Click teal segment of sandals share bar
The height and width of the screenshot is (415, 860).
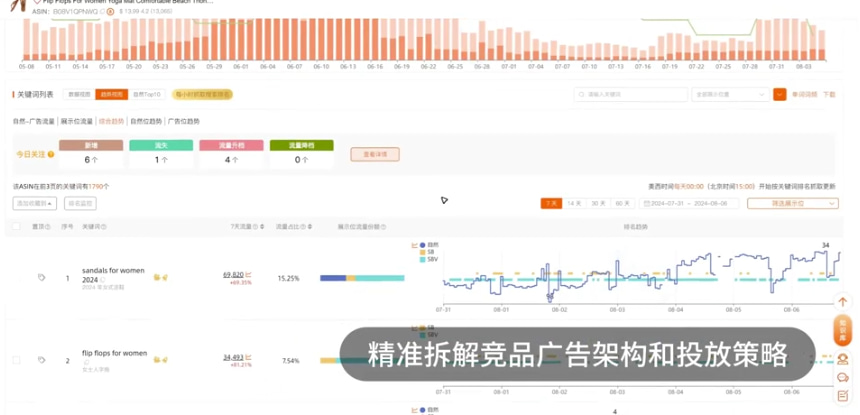(x=380, y=278)
